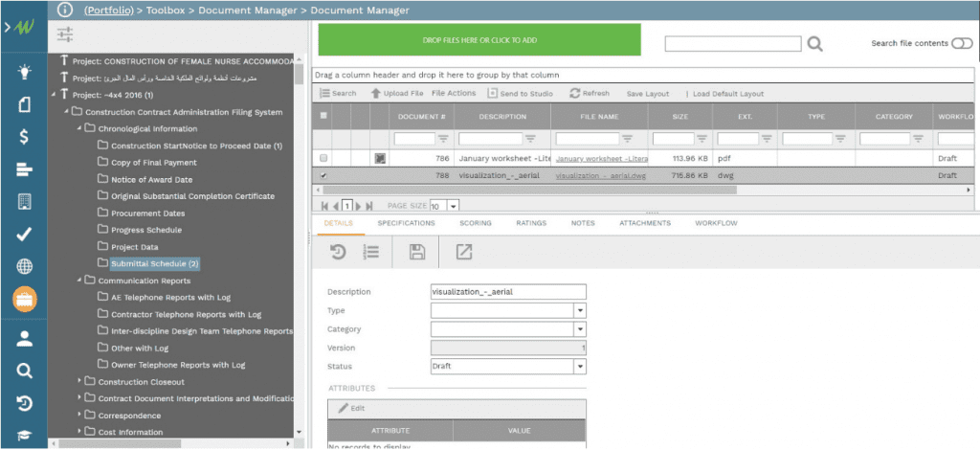Expand the Construction Closeout folder
Image resolution: width=980 pixels, height=450 pixels.
[x=78, y=381]
